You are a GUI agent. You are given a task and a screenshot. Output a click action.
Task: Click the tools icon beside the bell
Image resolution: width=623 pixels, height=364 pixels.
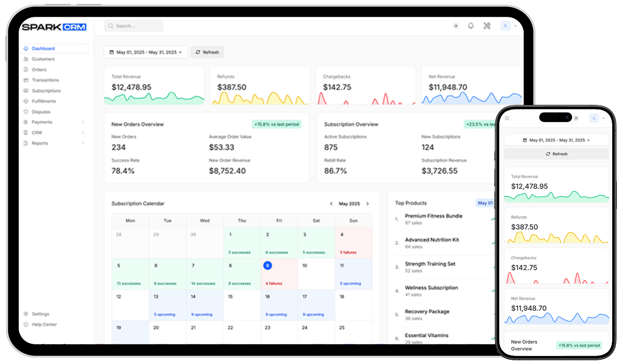coord(487,26)
